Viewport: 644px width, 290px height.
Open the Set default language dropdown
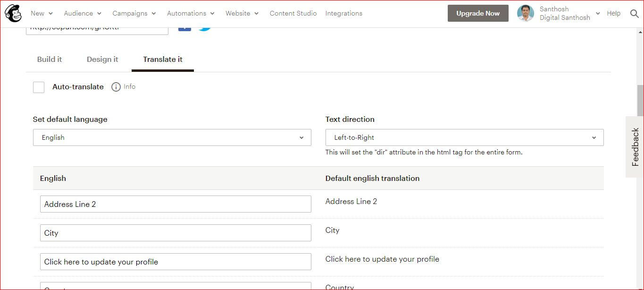[x=172, y=137]
